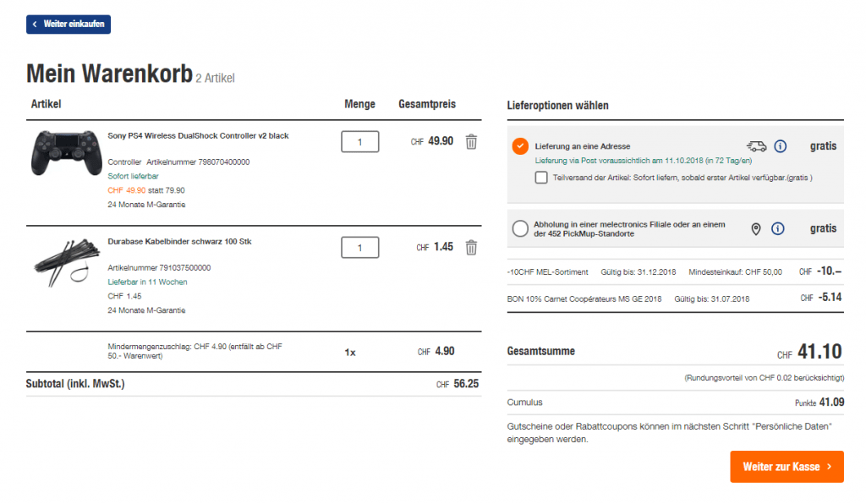This screenshot has width=866, height=504.
Task: Enable the 'Teilversand der Artikel' checkbox
Action: point(541,178)
